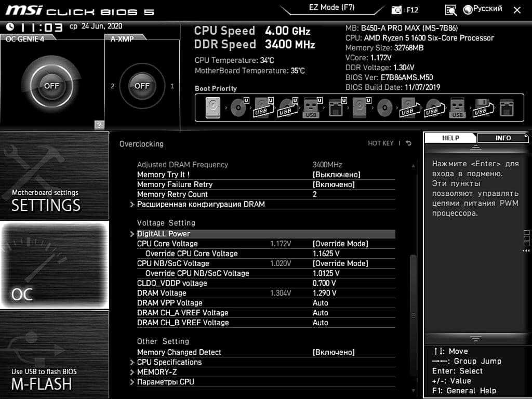Expand the CPU Specifications submenu
Screen dimensions: 532x399
[x=169, y=362]
